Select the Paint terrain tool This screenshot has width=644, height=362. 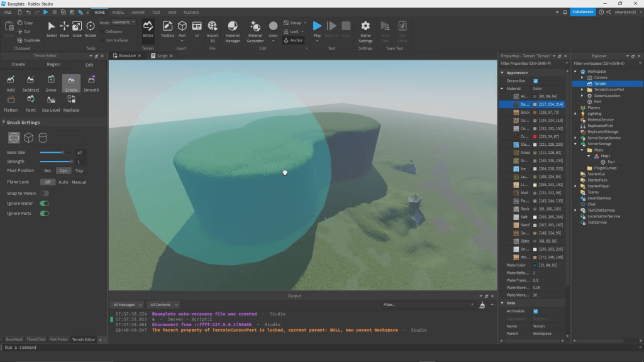pos(30,104)
